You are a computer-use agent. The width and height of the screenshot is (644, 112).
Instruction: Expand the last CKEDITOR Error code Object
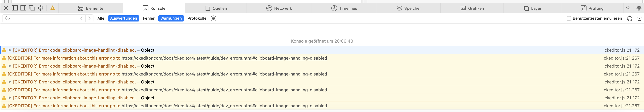(10, 98)
